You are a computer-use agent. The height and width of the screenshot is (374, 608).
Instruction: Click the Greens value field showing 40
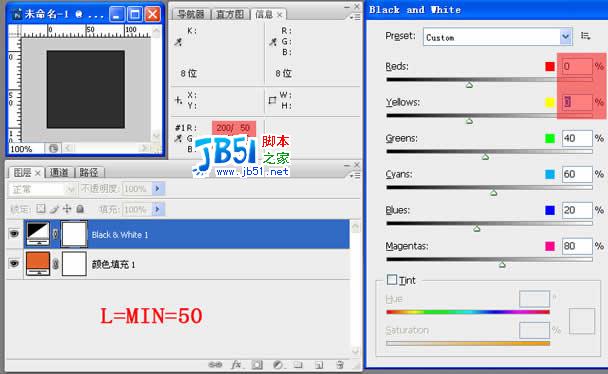tap(577, 138)
